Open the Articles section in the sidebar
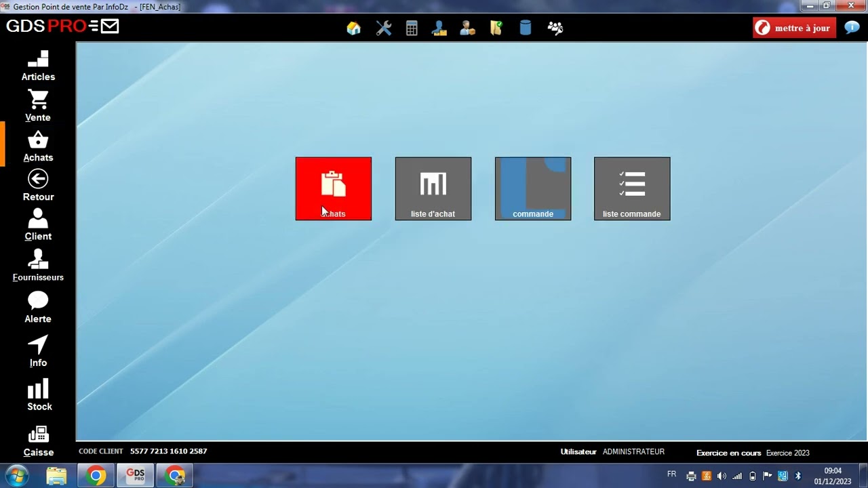868x488 pixels. tap(38, 66)
